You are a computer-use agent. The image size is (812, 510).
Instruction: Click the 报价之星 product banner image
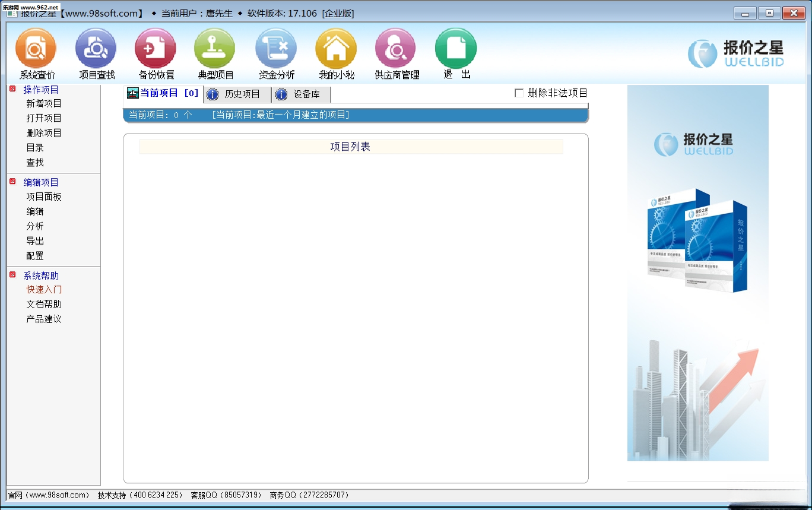tap(698, 273)
